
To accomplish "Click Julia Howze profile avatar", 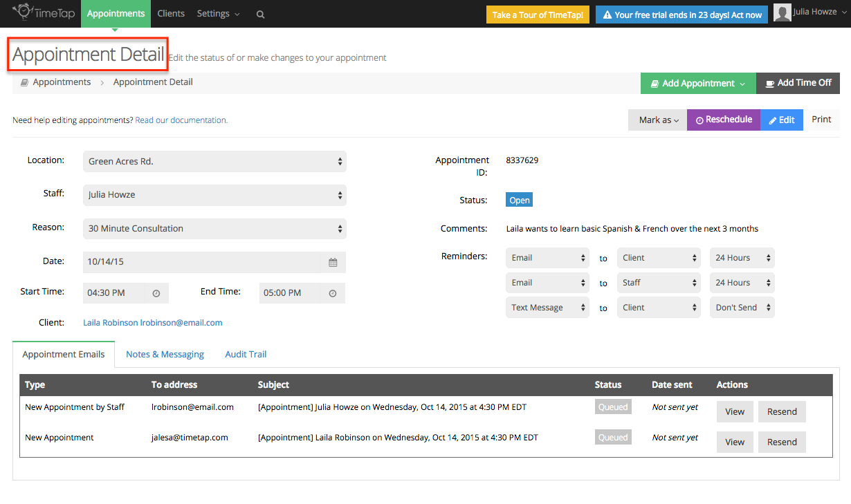I will coord(783,12).
